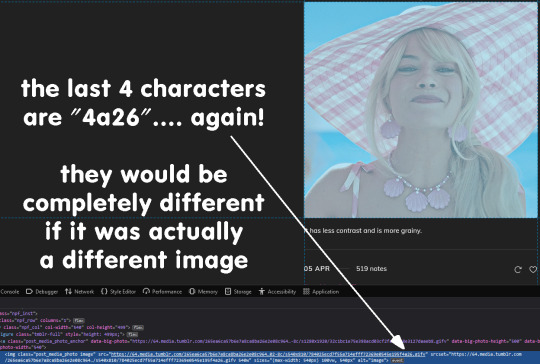This screenshot has width=540, height=364.
Task: Open the Network tab
Action: pyautogui.click(x=80, y=292)
